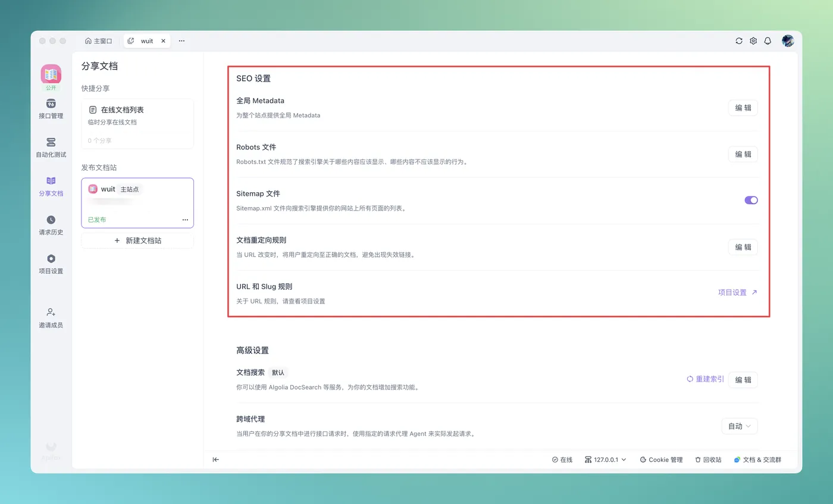The width and height of the screenshot is (833, 504).
Task: Open the 在线文档列表 card
Action: tap(137, 124)
